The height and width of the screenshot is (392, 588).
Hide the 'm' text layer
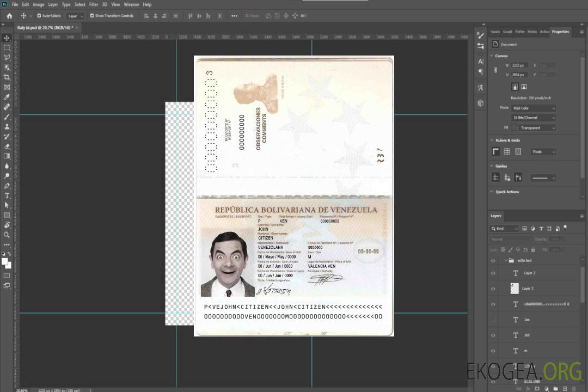[493, 351]
